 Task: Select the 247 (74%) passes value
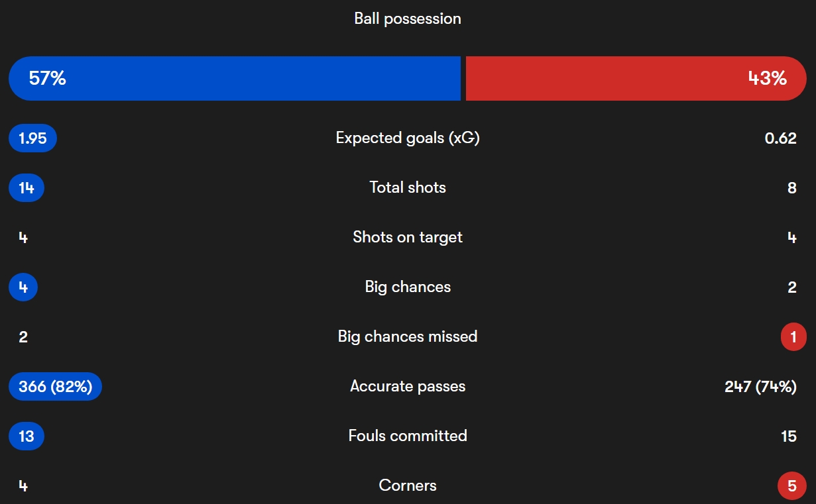(x=760, y=387)
